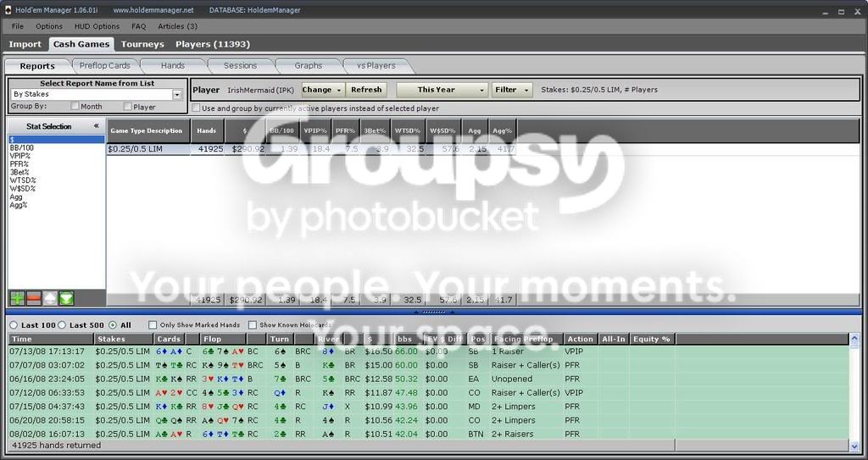Click the red minus remove stat icon

(x=34, y=298)
